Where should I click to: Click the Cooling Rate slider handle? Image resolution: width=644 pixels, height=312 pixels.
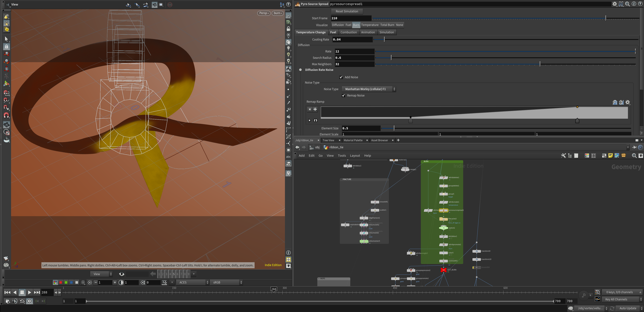384,40
